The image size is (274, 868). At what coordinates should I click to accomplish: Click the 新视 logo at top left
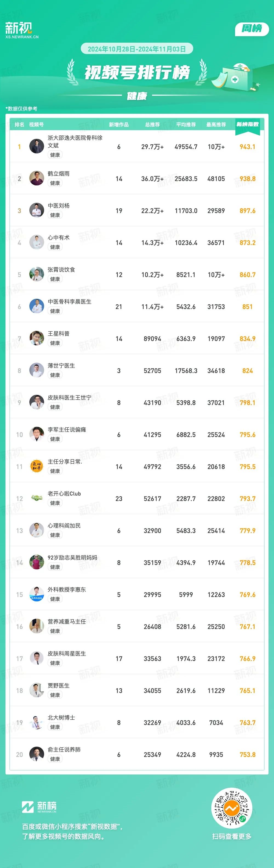point(22,30)
